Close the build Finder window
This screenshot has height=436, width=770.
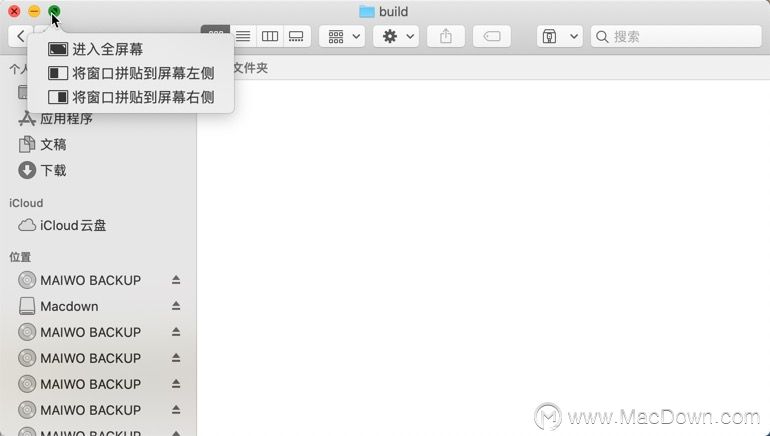pos(14,11)
